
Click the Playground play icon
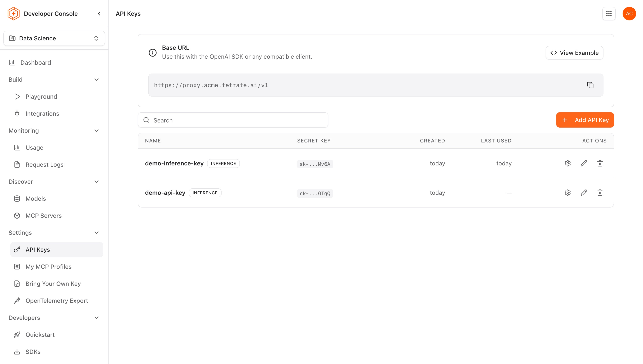tap(17, 97)
